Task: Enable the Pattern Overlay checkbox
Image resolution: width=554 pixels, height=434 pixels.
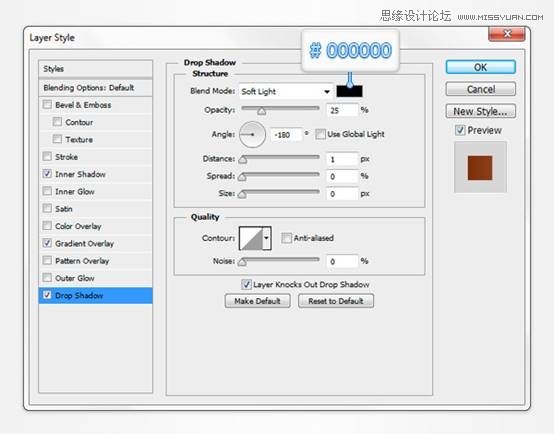Action: point(47,260)
